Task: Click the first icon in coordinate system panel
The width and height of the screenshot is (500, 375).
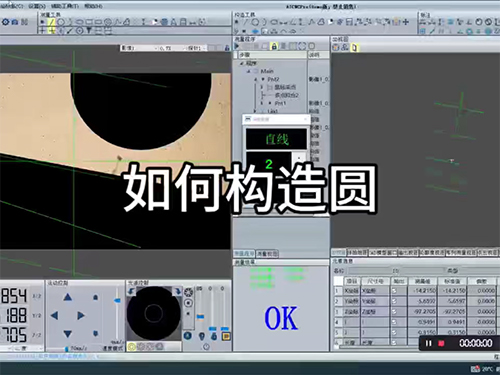Action: click(336, 47)
